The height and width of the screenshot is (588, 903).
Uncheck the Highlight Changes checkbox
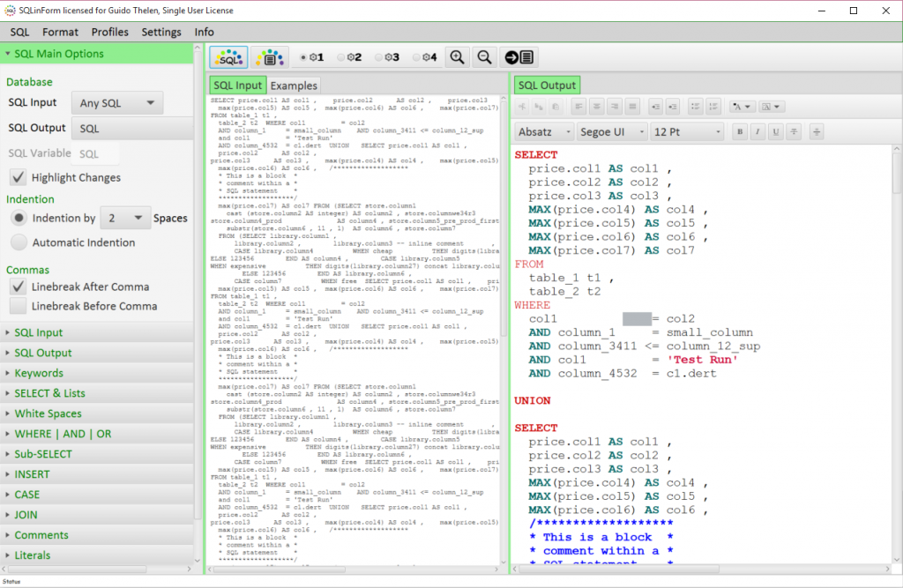pos(18,178)
